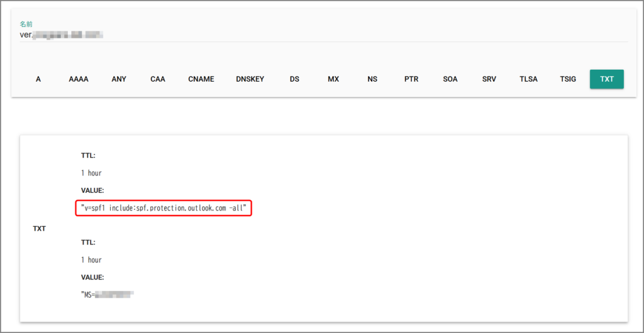Select the SRV record button

pos(489,79)
